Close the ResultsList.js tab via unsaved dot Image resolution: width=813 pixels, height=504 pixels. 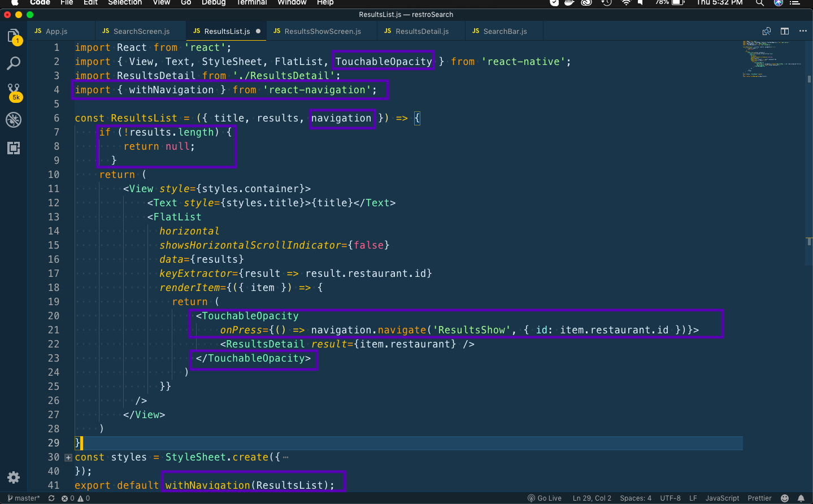(258, 31)
